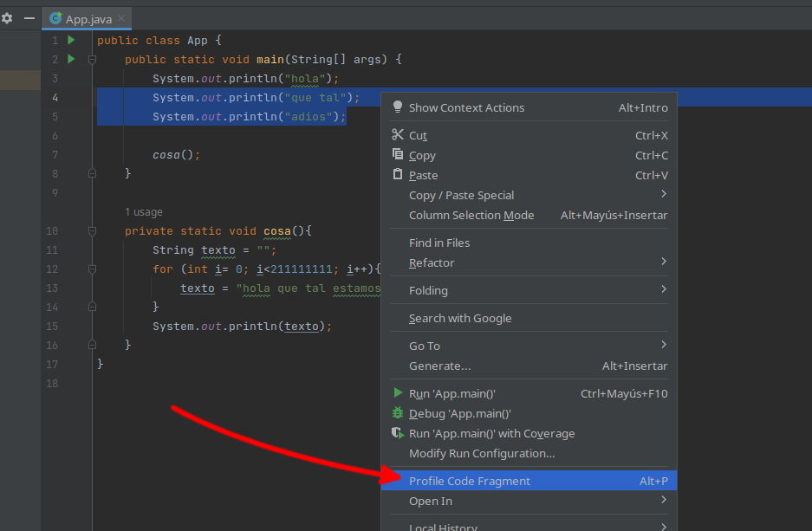The image size is (812, 531).
Task: Click the hide tool window dash icon
Action: pyautogui.click(x=29, y=18)
